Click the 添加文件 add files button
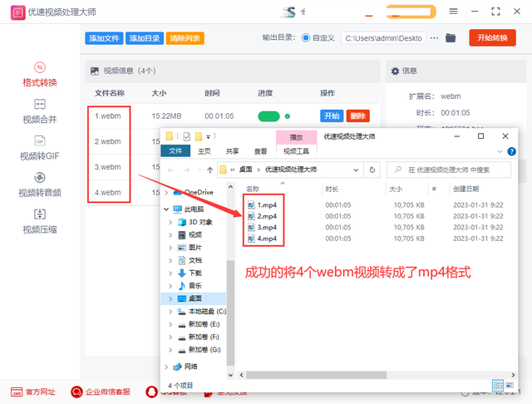 (104, 38)
